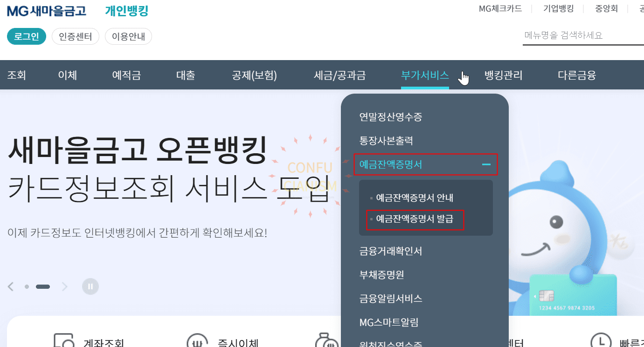Click the 로그인 button

(x=27, y=36)
